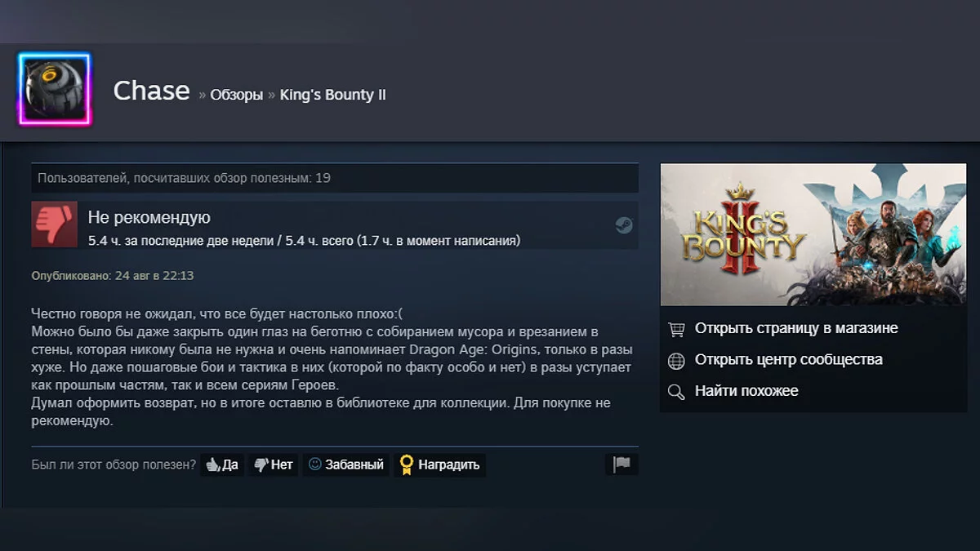Click the Не рекомендую heading

click(x=149, y=218)
